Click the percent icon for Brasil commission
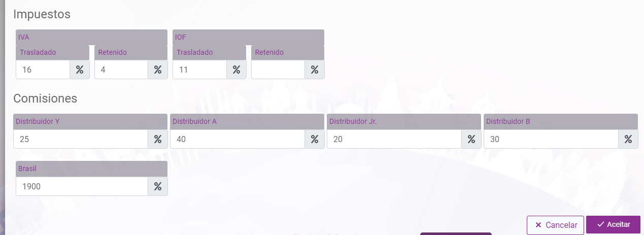This screenshot has height=235, width=644. 158,186
